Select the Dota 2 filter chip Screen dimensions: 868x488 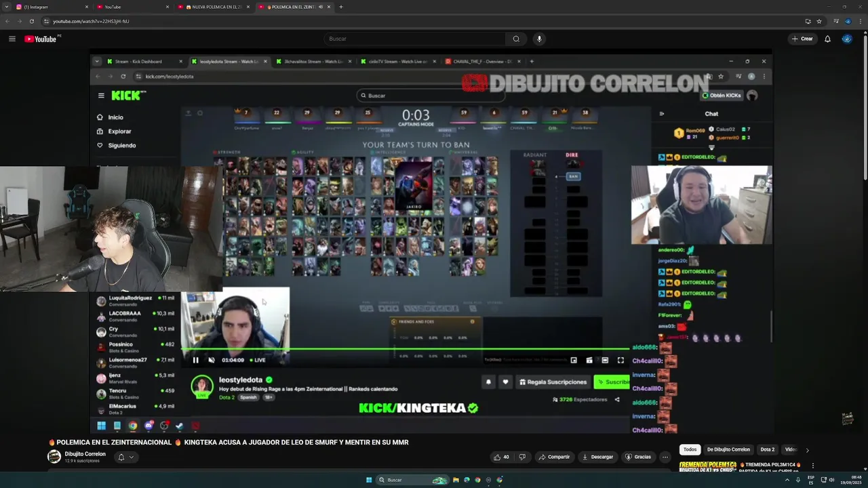click(x=767, y=449)
